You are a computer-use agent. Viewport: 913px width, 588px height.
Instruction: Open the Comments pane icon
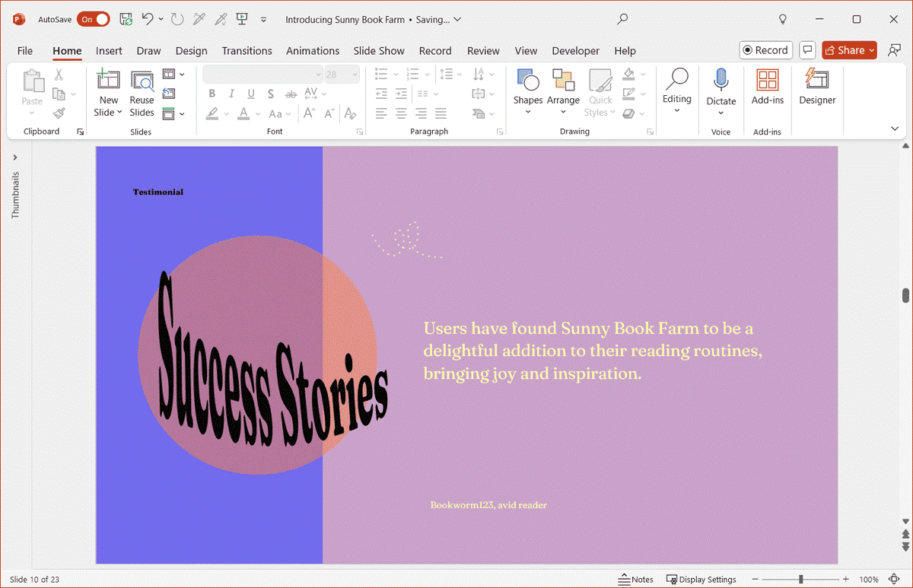808,50
